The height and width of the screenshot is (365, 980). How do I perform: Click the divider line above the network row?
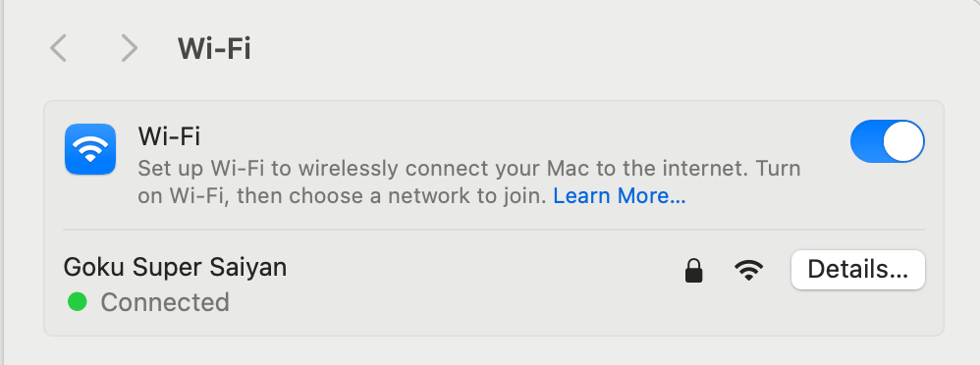494,230
